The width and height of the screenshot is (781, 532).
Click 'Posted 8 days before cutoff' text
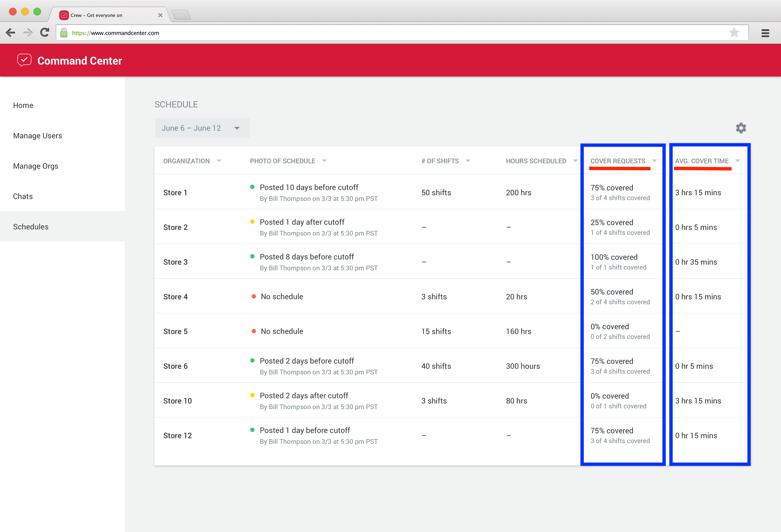coord(307,257)
